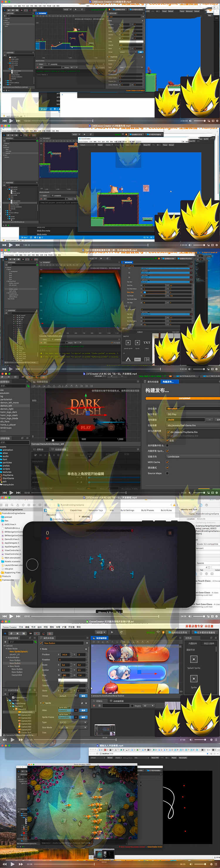Click play in the Dark Slash video player
The image size is (220, 868).
click(x=11, y=493)
